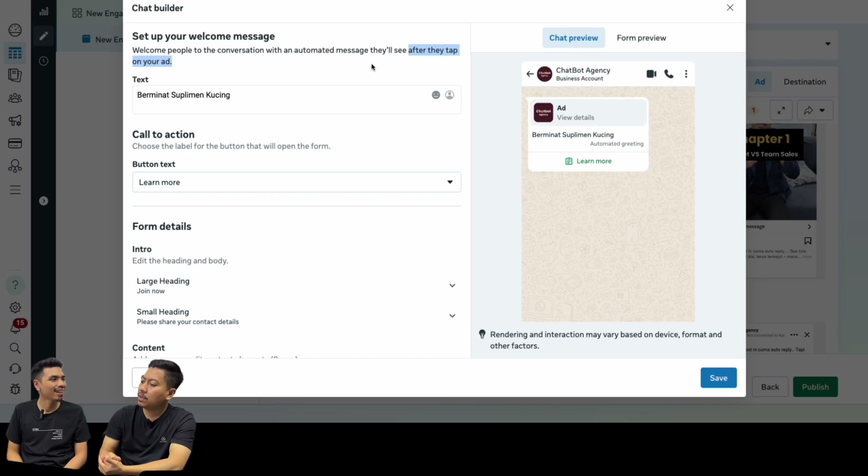Select the edit pencil icon
This screenshot has width=868, height=476.
(x=43, y=36)
